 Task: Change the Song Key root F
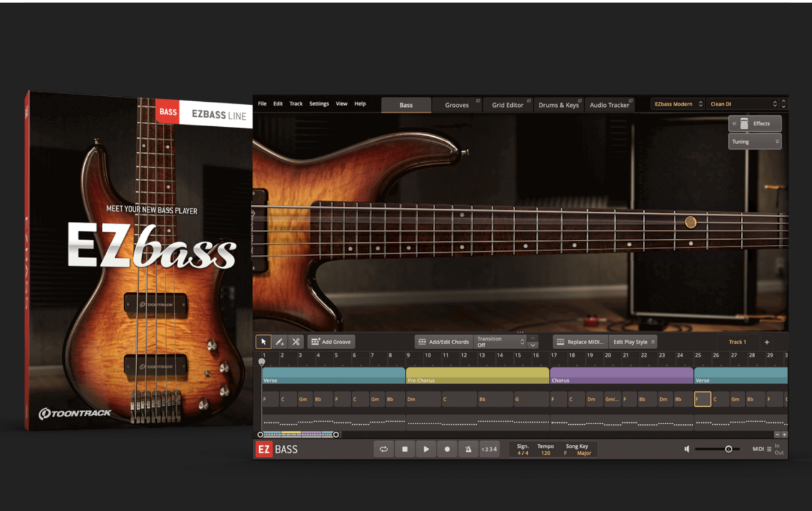click(566, 453)
